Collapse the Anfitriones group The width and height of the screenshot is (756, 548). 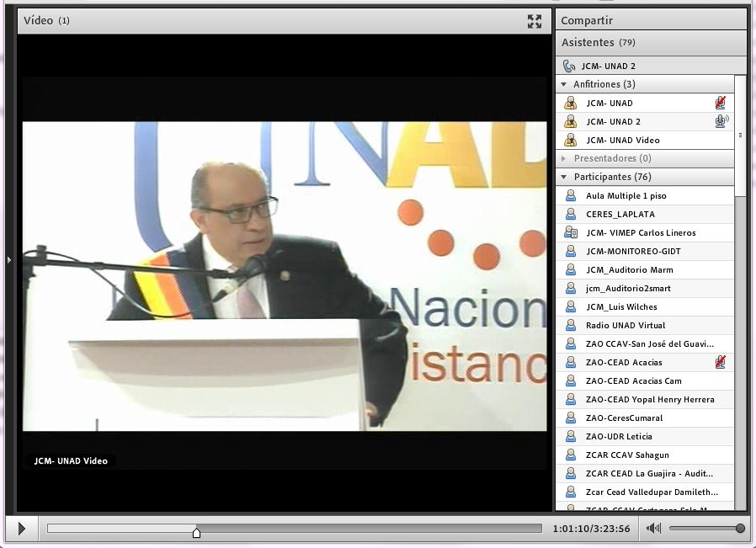563,84
